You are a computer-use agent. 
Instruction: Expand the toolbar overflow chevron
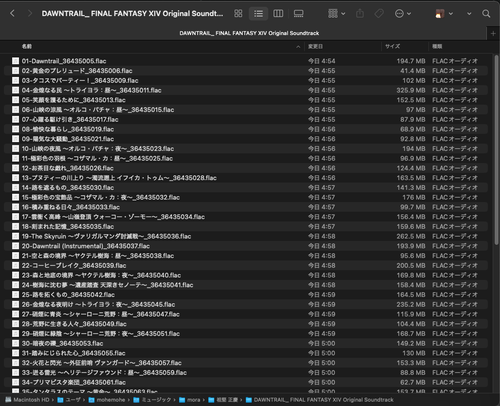coord(469,14)
